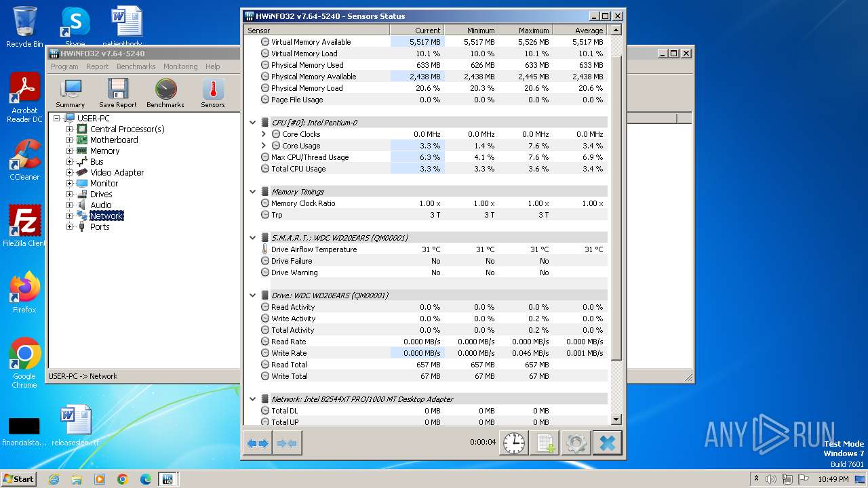The height and width of the screenshot is (488, 868).
Task: Open the Monitoring menu
Action: coord(180,66)
